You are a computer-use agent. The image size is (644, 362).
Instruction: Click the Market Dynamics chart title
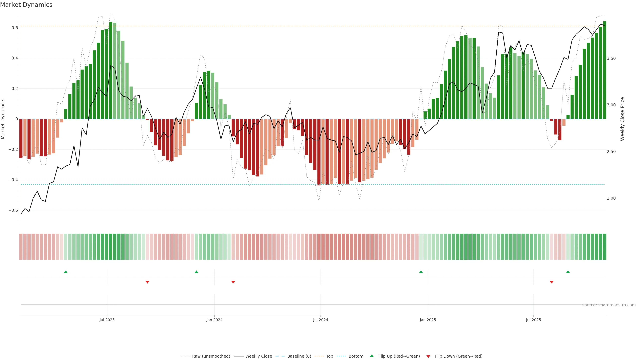[26, 5]
